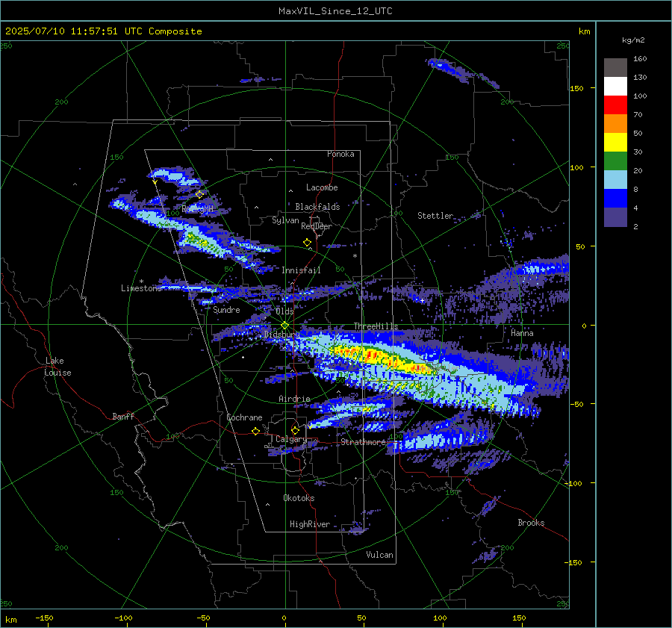
Task: Click the yellow diamond marker beside RockyMH
Action: (x=199, y=195)
